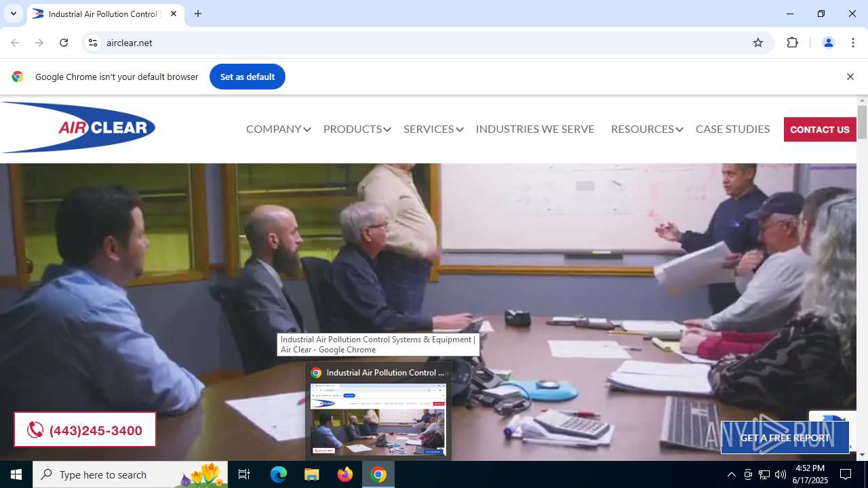Screen dimensions: 868x488
Task: Open the network status tray icon
Action: [x=764, y=474]
